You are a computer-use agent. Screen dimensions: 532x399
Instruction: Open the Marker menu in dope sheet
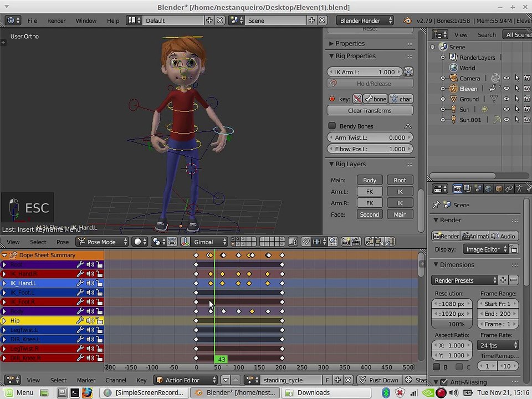coord(86,380)
